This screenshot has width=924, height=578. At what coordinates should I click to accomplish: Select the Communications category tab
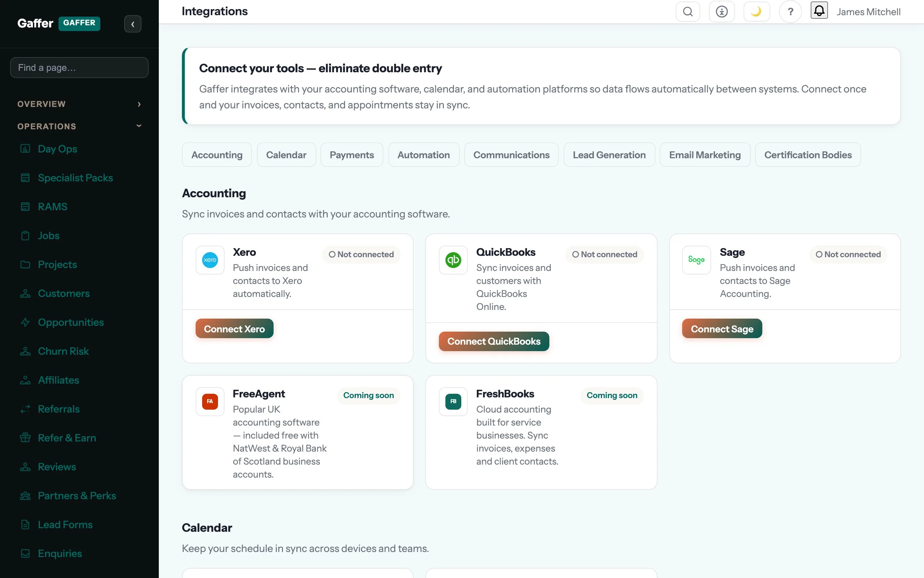(x=511, y=155)
